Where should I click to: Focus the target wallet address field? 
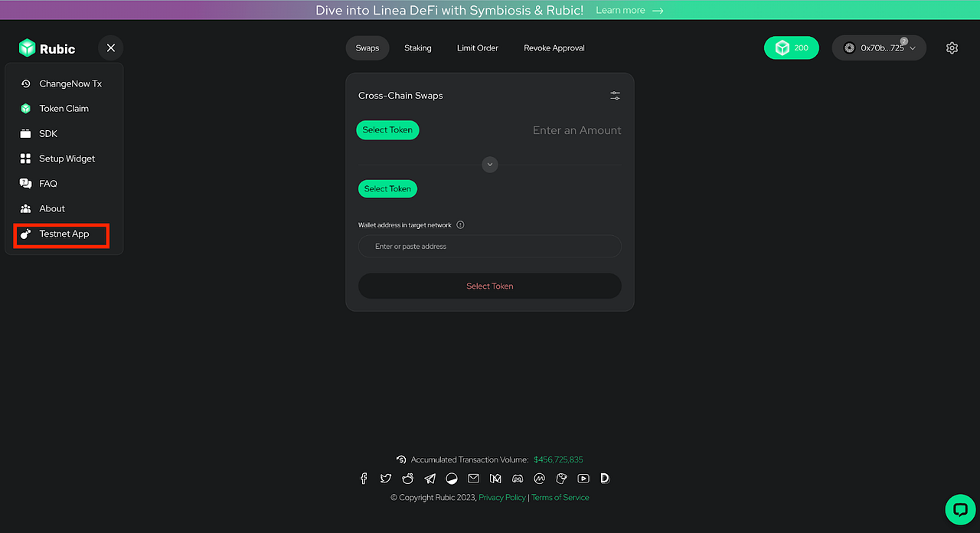click(490, 247)
